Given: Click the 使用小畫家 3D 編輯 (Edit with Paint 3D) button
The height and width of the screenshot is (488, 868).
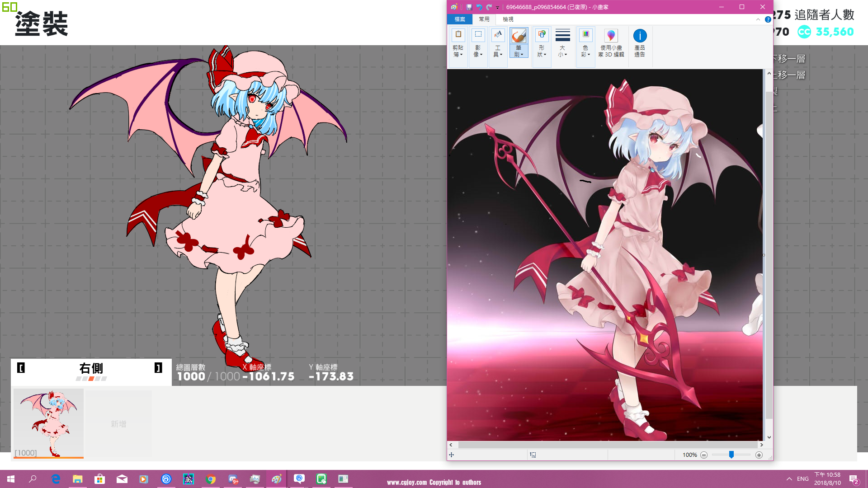Looking at the screenshot, I should [611, 43].
